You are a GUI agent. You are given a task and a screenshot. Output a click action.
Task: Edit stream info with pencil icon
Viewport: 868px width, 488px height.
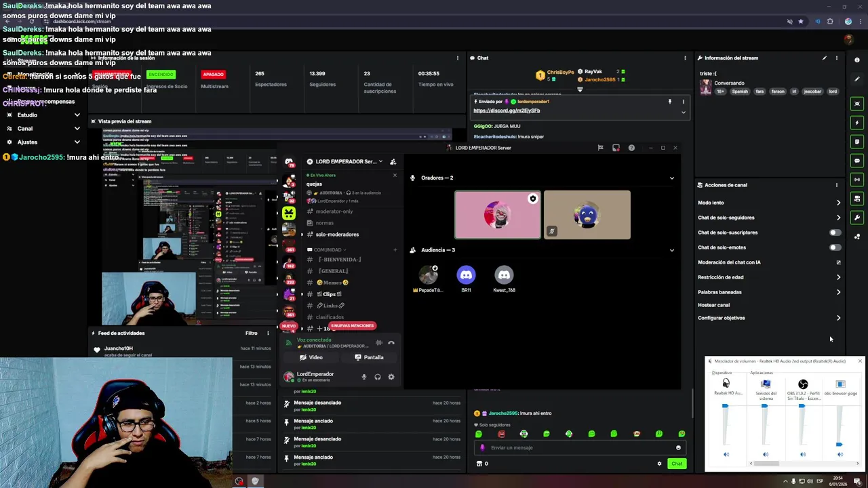825,58
